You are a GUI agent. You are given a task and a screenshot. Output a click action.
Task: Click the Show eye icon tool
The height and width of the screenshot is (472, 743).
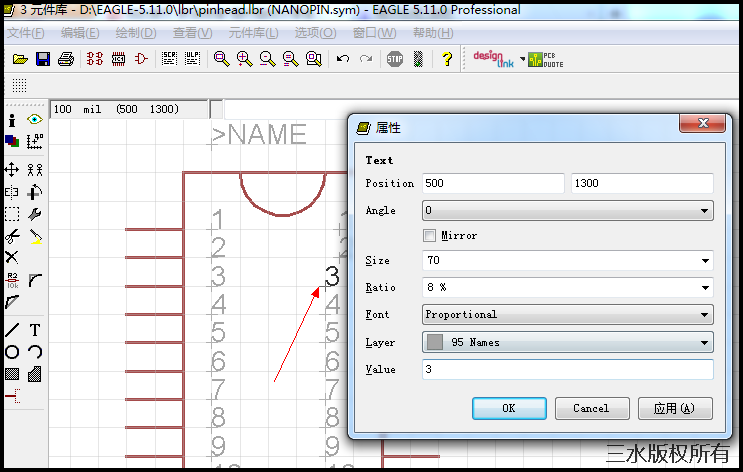[x=35, y=120]
